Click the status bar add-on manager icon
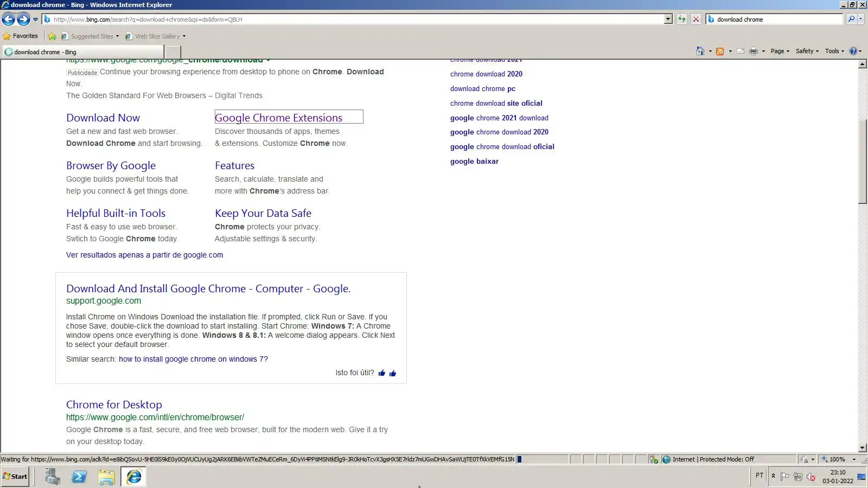This screenshot has width=868, height=488. [654, 459]
